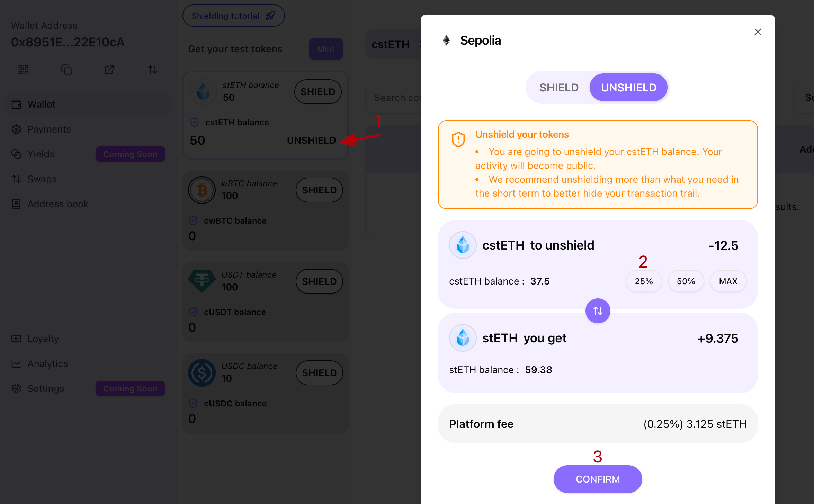
Task: Go to Swaps in the sidebar
Action: pos(42,179)
